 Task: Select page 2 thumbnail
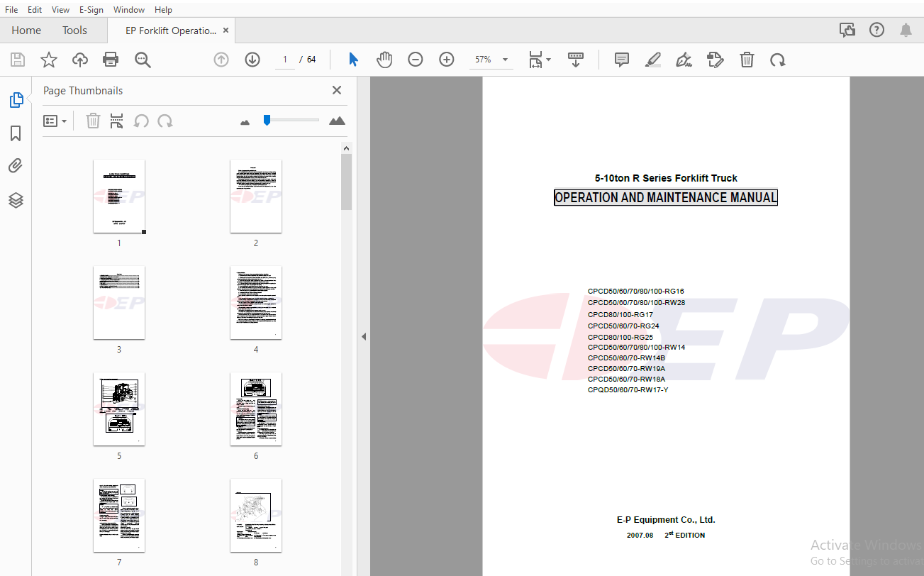point(256,196)
